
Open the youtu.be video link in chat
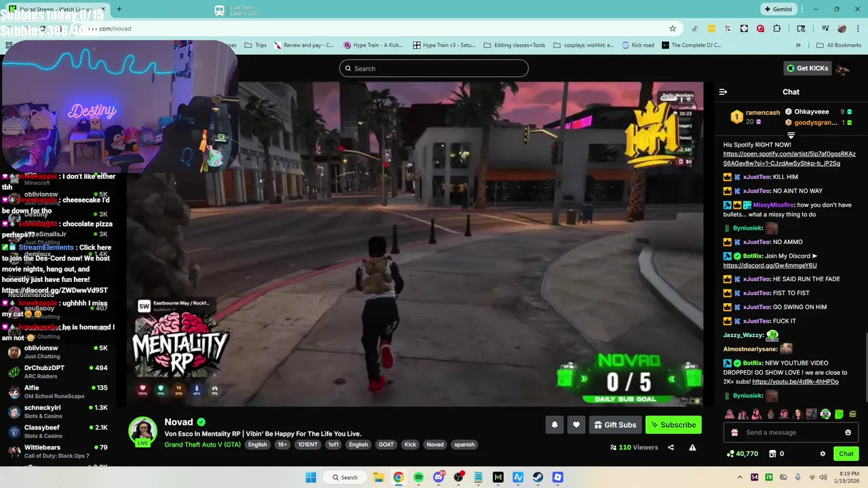[x=795, y=382]
